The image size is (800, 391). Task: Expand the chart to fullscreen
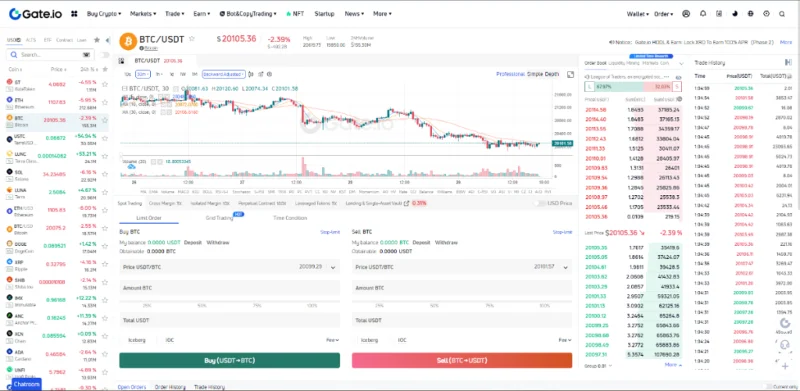571,75
